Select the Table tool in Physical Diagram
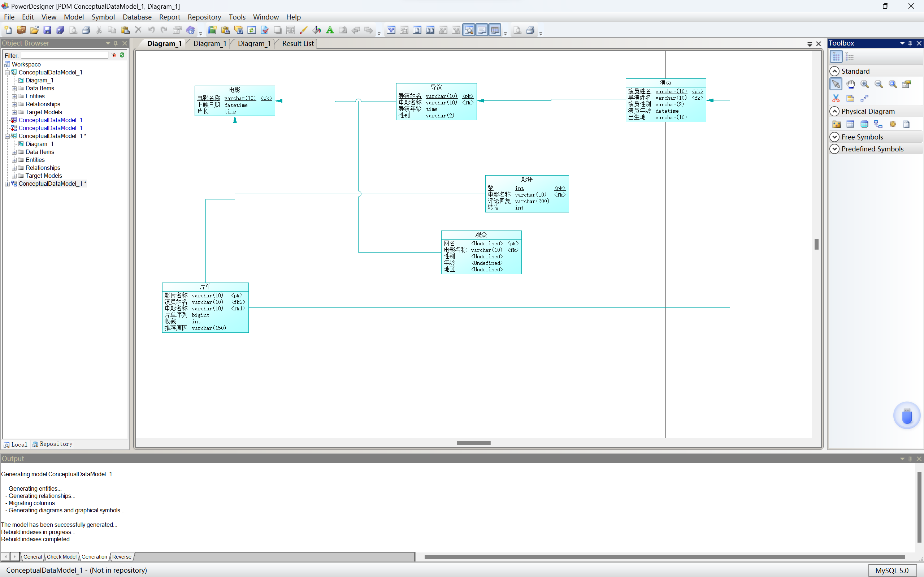This screenshot has height=577, width=924. coord(850,124)
